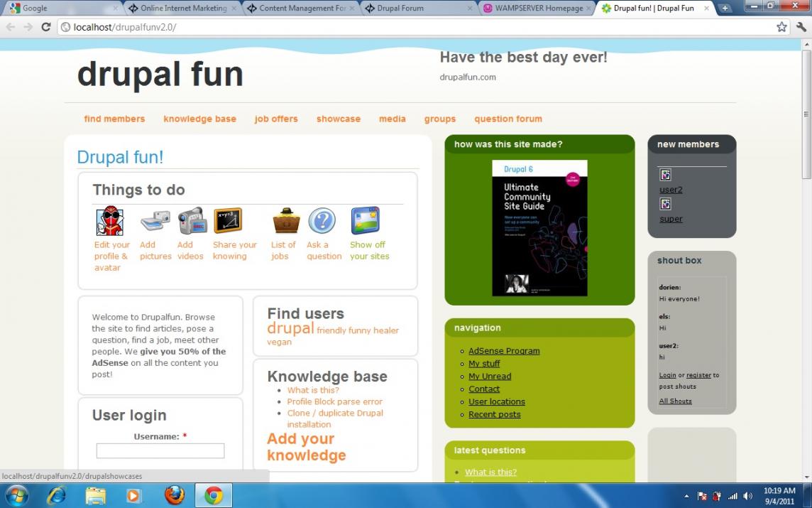The height and width of the screenshot is (508, 812).
Task: Click the Share your knowing chalkboard icon
Action: point(228,220)
